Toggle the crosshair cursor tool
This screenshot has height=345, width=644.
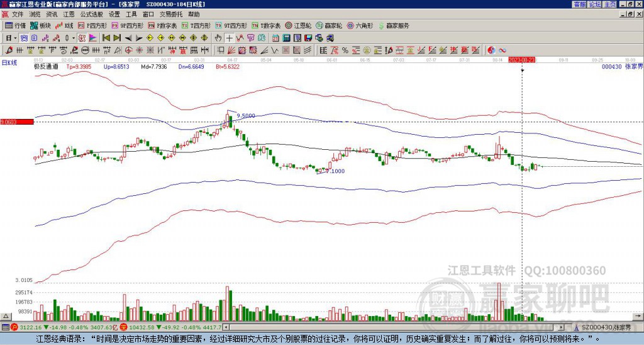[x=229, y=38]
